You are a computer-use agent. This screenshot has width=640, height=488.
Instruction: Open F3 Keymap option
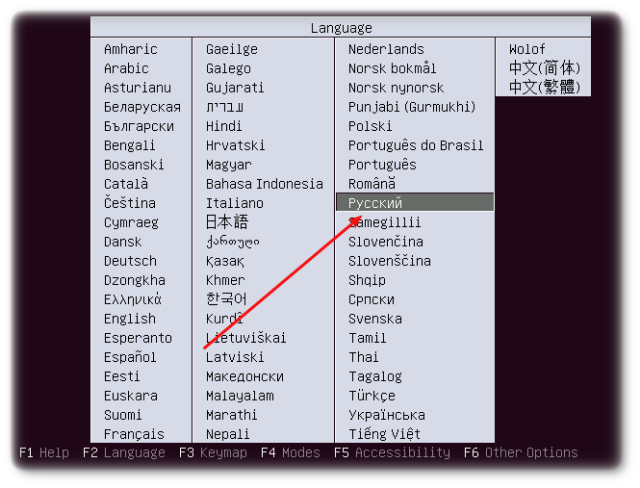(x=212, y=453)
